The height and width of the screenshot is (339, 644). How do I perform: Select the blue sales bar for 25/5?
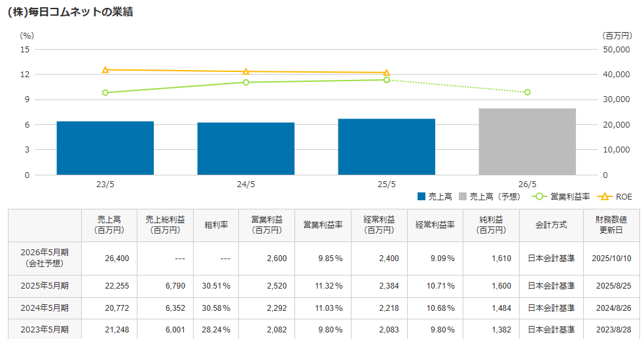(387, 147)
